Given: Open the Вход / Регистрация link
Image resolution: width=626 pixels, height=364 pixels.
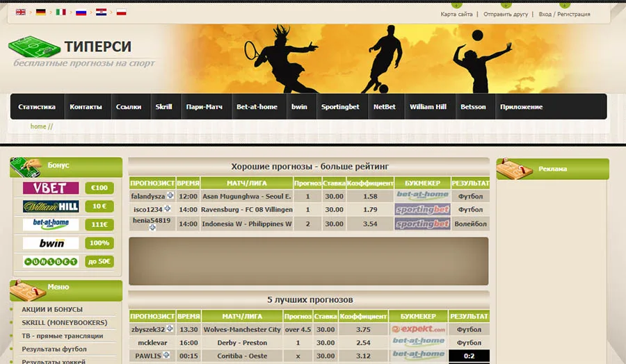Looking at the screenshot, I should point(564,14).
